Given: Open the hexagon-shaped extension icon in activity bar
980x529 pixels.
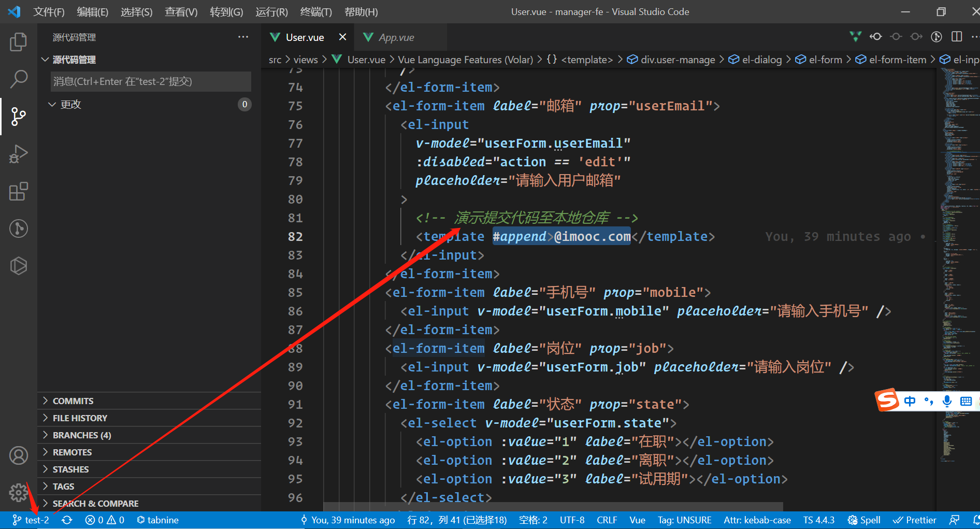Looking at the screenshot, I should coord(19,266).
